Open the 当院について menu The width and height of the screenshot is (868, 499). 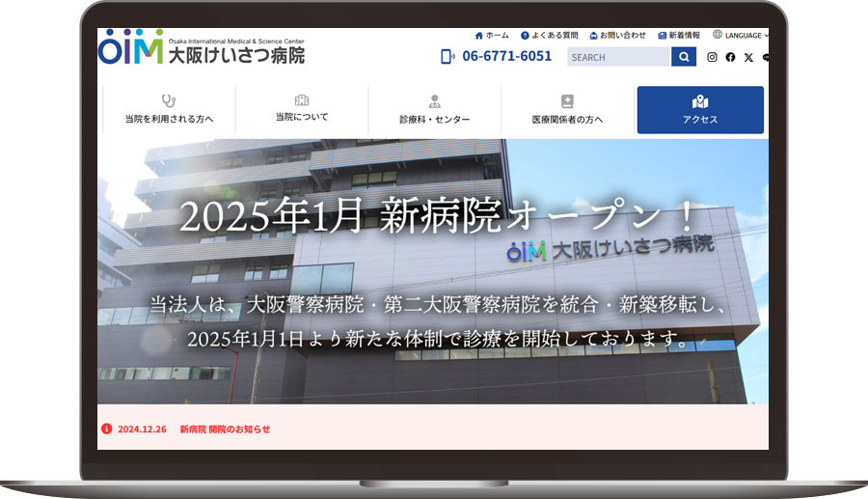(x=302, y=109)
